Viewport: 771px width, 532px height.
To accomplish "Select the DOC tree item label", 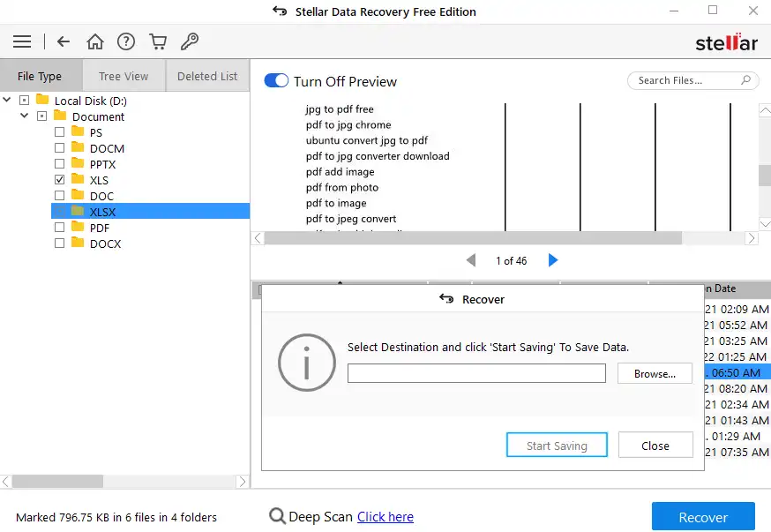I will coord(101,196).
